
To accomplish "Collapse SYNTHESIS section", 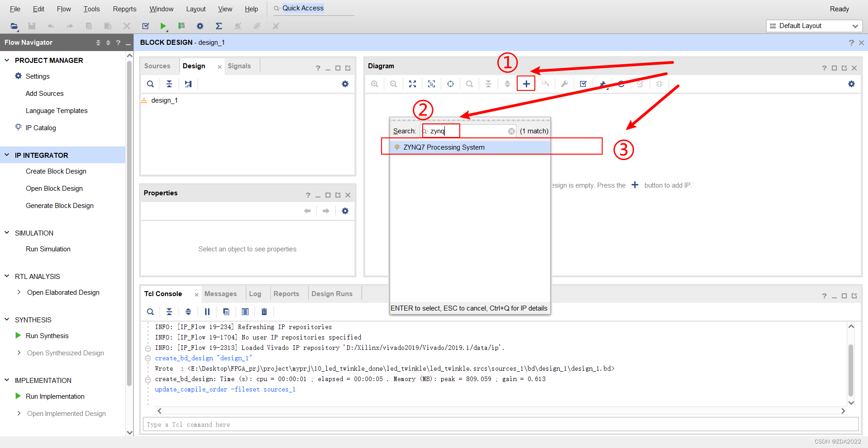I will (x=7, y=320).
